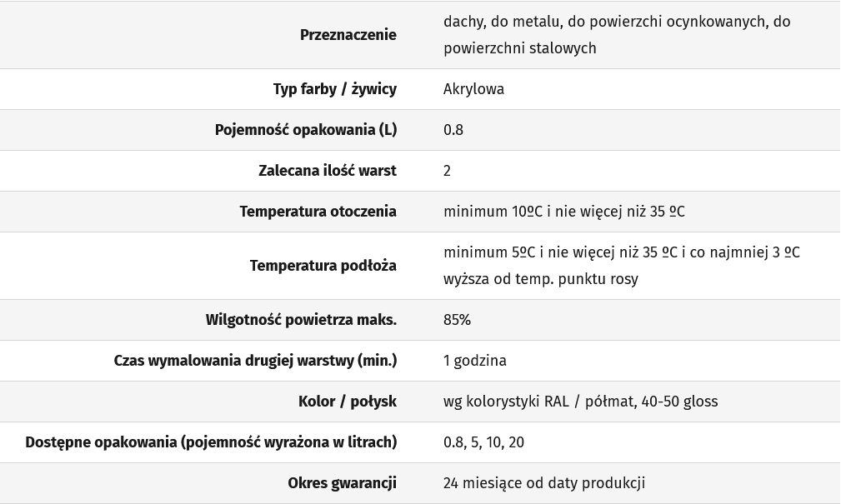This screenshot has width=841, height=504.
Task: Select the recommended layers value "2"
Action: pyautogui.click(x=448, y=171)
